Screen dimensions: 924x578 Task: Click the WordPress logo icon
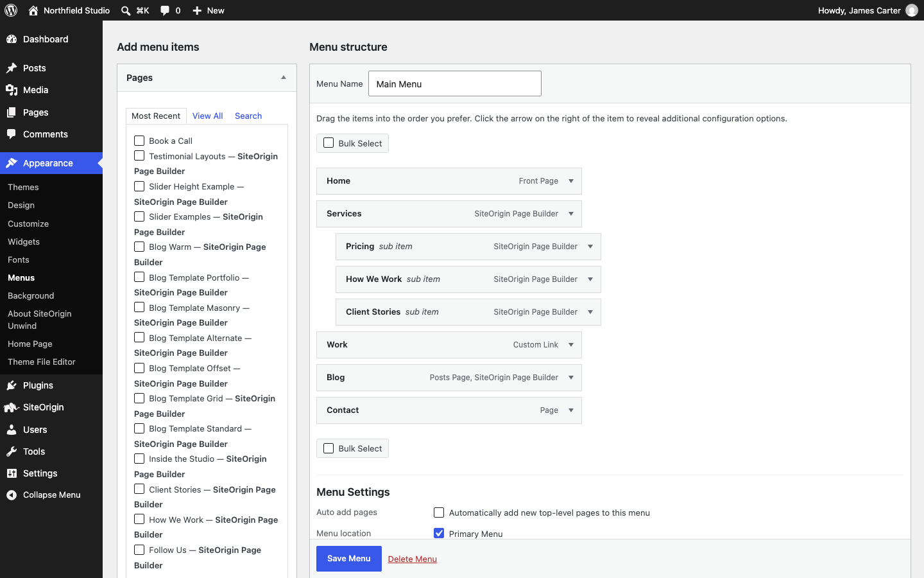click(x=11, y=10)
